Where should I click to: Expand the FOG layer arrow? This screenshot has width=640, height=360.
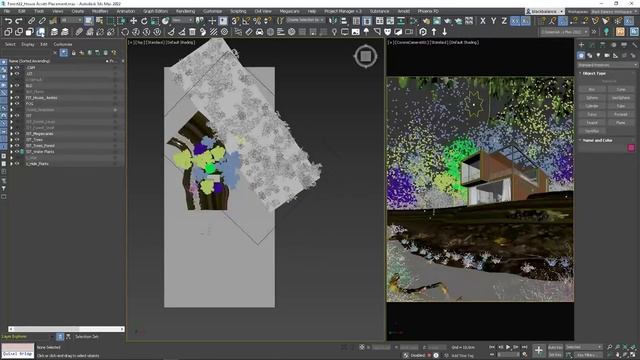pos(11,104)
